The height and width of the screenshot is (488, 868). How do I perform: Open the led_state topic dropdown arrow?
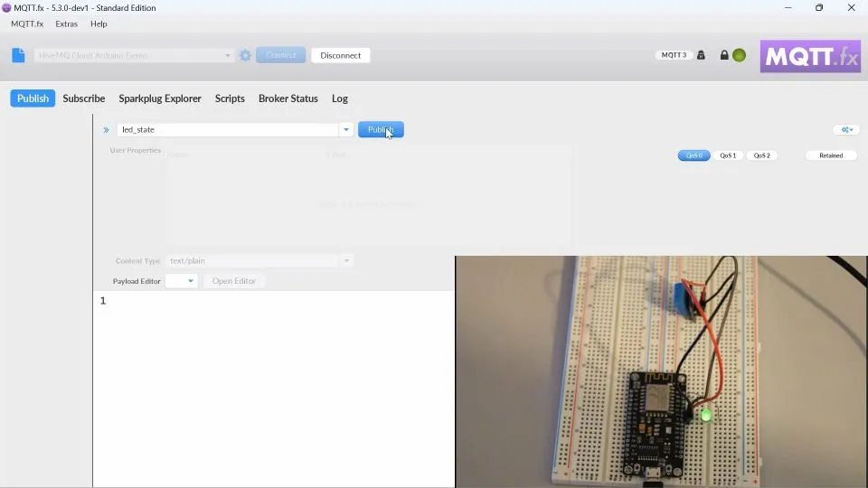346,129
